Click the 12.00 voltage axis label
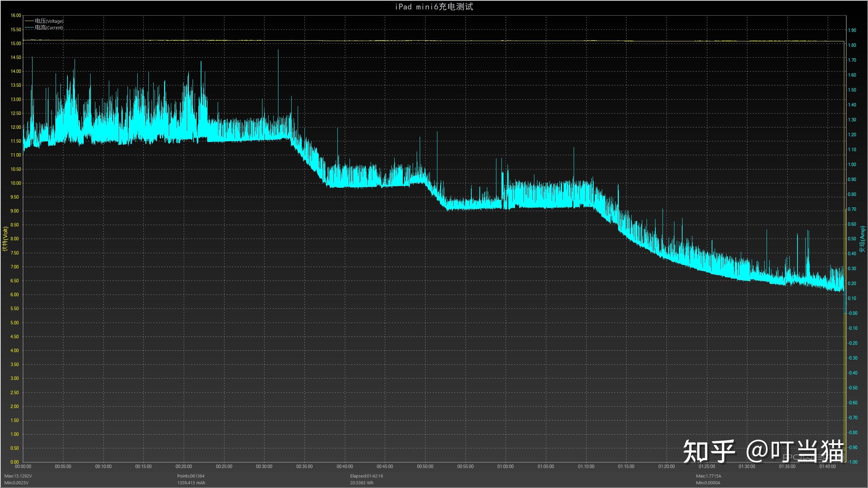 16,127
